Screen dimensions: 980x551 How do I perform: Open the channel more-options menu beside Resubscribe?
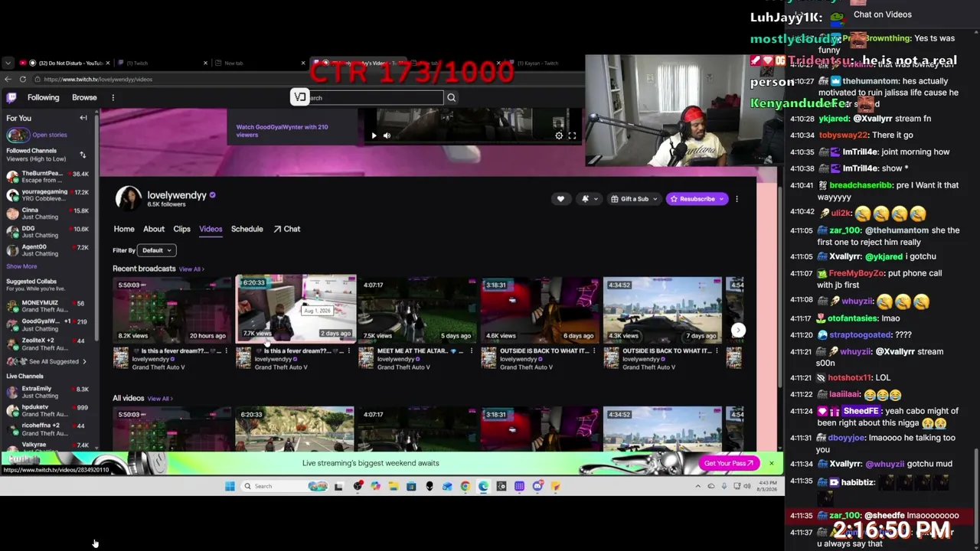coord(737,199)
